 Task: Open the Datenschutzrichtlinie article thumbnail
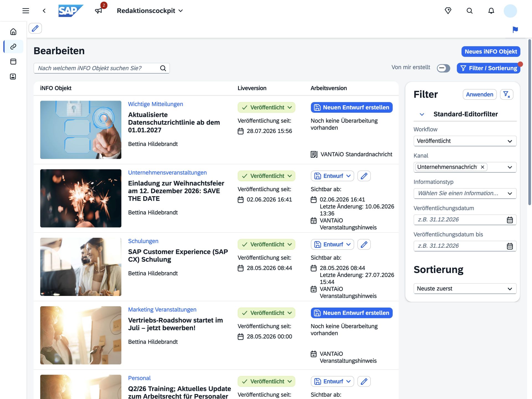pyautogui.click(x=81, y=130)
